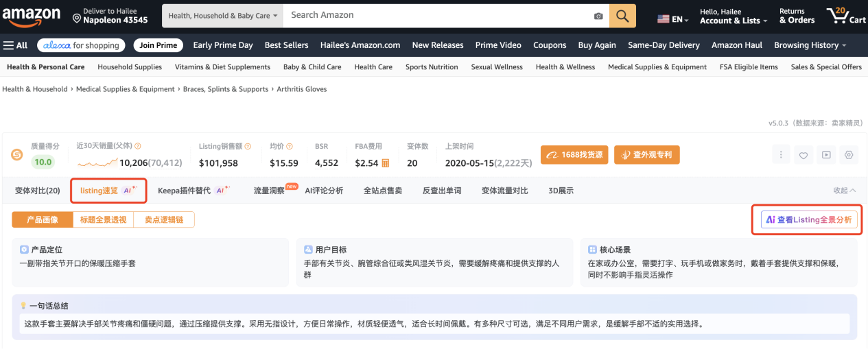
Task: Click the camera search icon
Action: (x=598, y=16)
